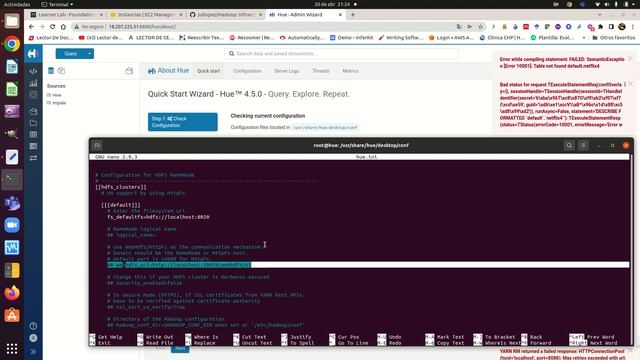
Task: Click the Next button behind the terminal
Action: [180, 349]
